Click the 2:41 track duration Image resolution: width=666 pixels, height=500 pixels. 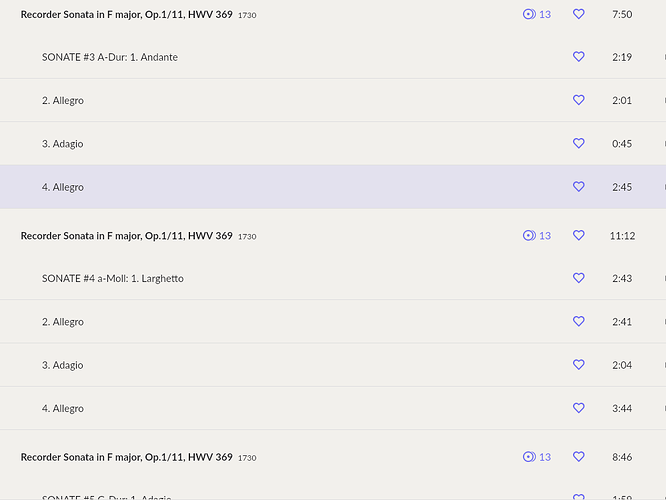622,322
